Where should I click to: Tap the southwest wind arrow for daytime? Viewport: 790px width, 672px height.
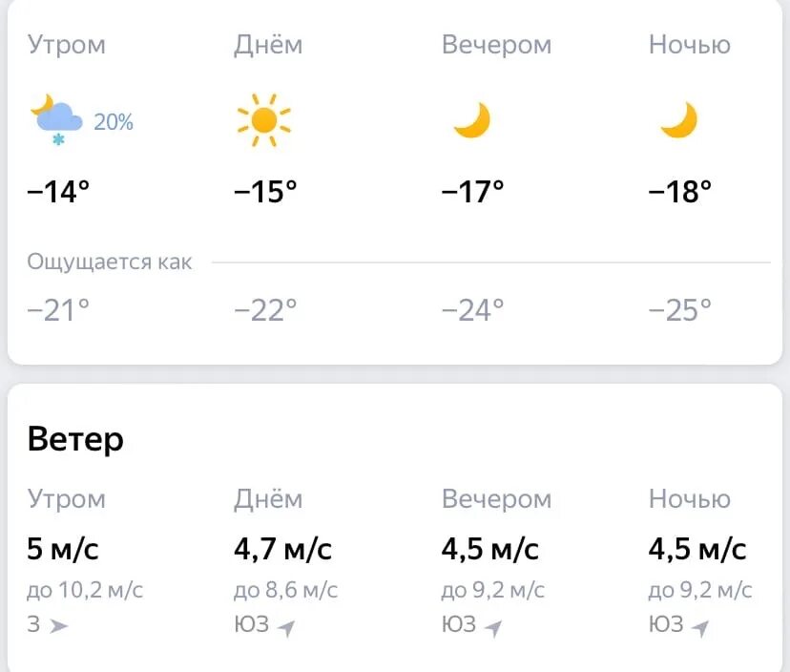[286, 628]
